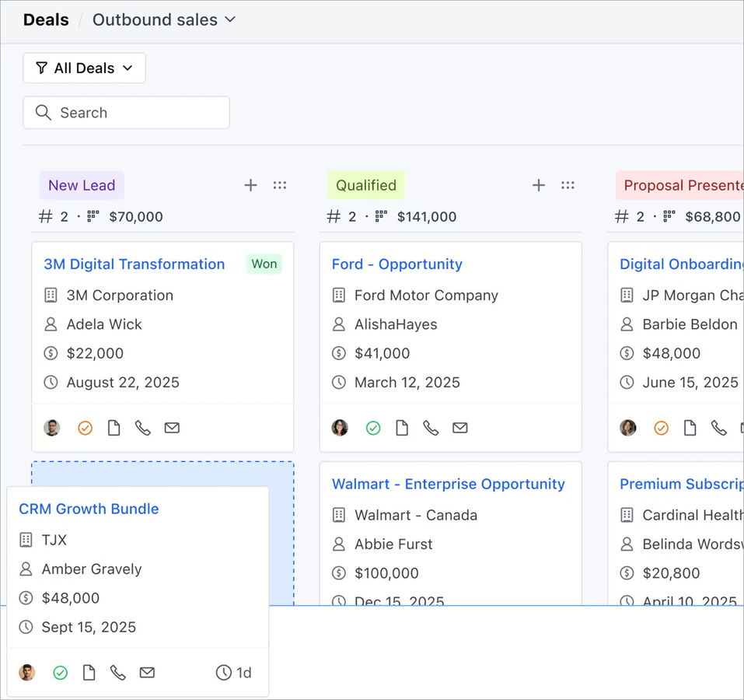
Task: Add a new deal to New Lead column
Action: pos(250,185)
